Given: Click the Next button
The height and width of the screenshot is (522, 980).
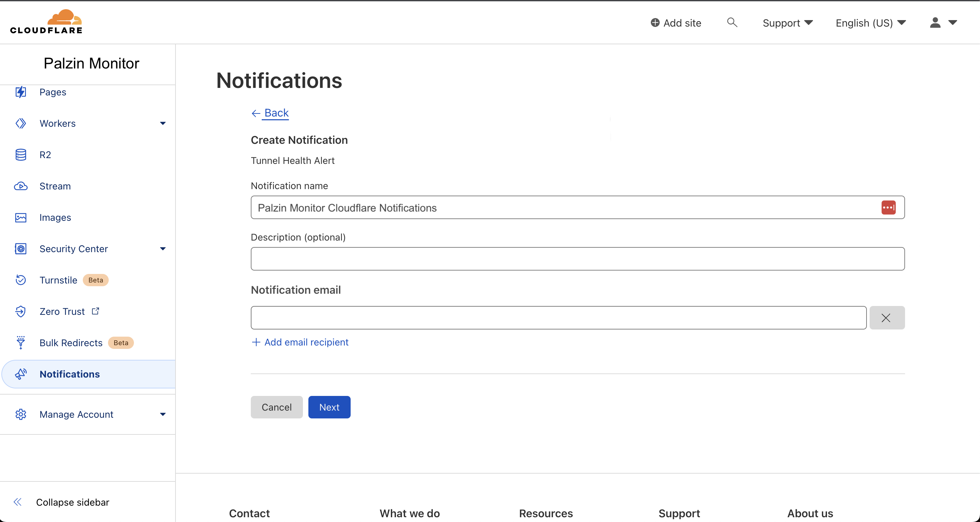Looking at the screenshot, I should tap(329, 407).
